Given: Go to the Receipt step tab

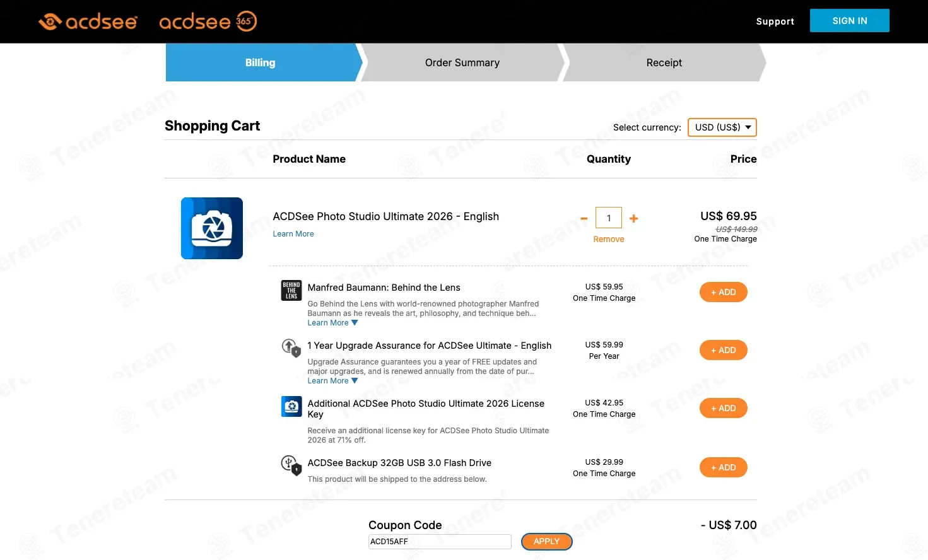Looking at the screenshot, I should coord(664,62).
